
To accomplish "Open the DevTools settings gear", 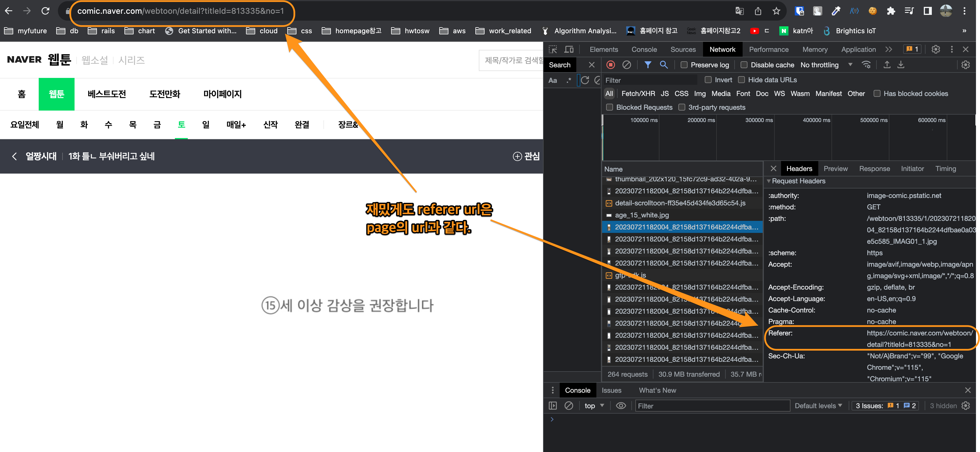I will click(936, 50).
